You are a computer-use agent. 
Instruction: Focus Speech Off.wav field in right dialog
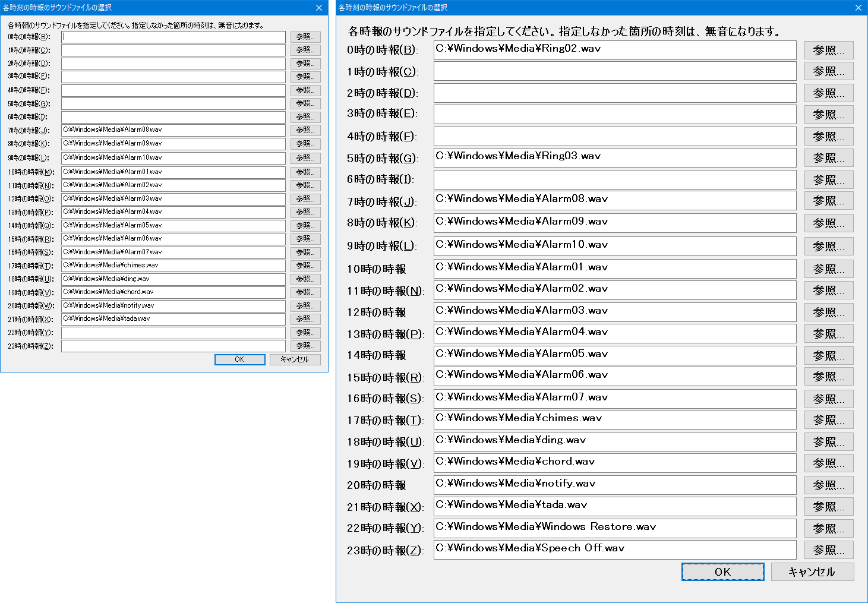[615, 550]
